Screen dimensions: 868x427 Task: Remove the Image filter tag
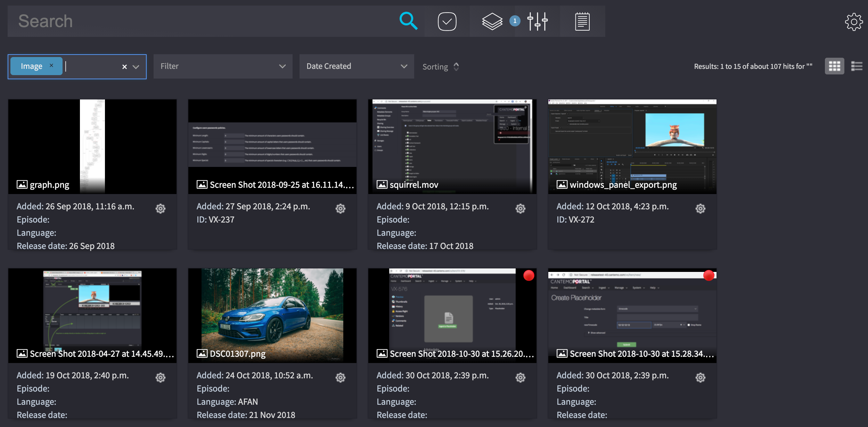coord(51,65)
